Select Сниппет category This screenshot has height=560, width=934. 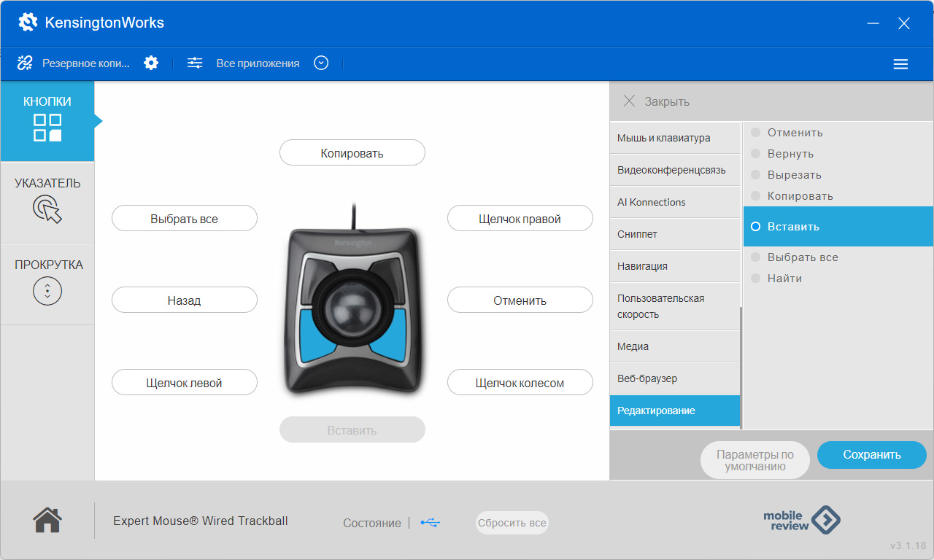coord(675,234)
